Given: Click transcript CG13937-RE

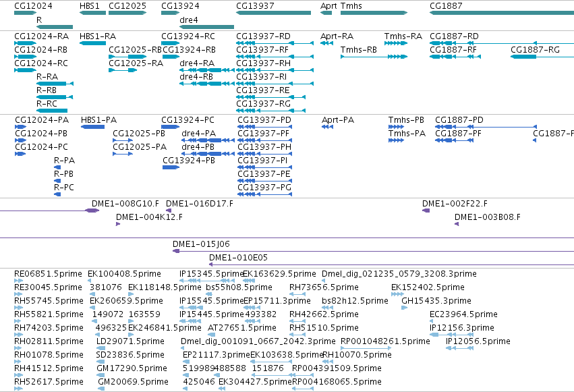Looking at the screenshot, I should [x=263, y=91].
